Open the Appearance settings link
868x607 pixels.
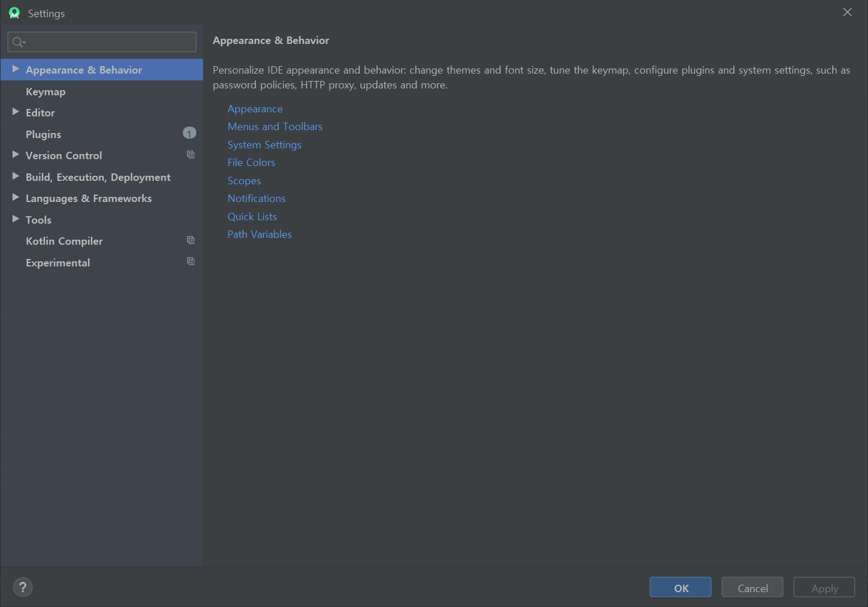pyautogui.click(x=255, y=109)
